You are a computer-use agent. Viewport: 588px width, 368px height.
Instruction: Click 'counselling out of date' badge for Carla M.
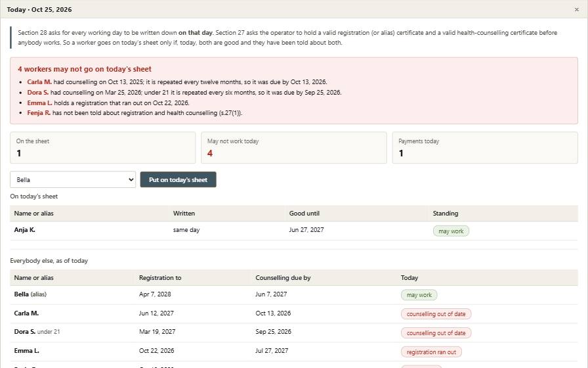tap(436, 314)
